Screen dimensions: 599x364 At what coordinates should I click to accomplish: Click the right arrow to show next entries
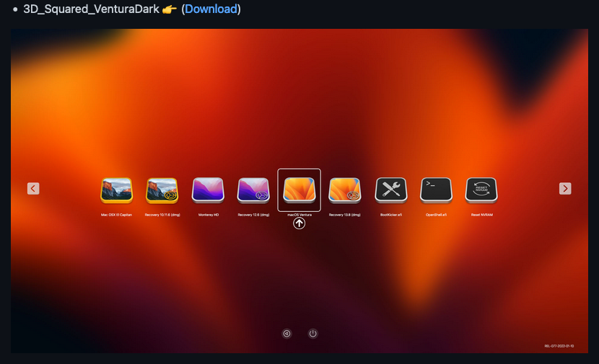[x=565, y=188]
